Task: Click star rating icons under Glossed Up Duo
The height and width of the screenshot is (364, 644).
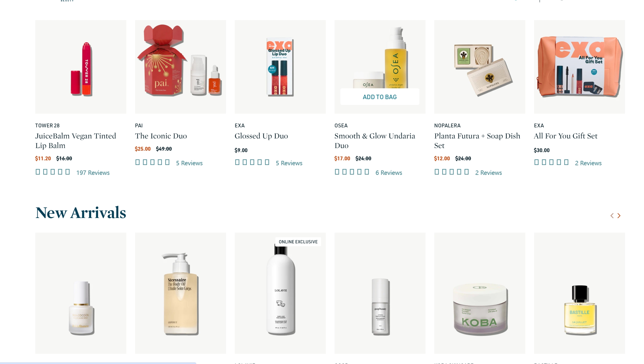Action: (252, 162)
